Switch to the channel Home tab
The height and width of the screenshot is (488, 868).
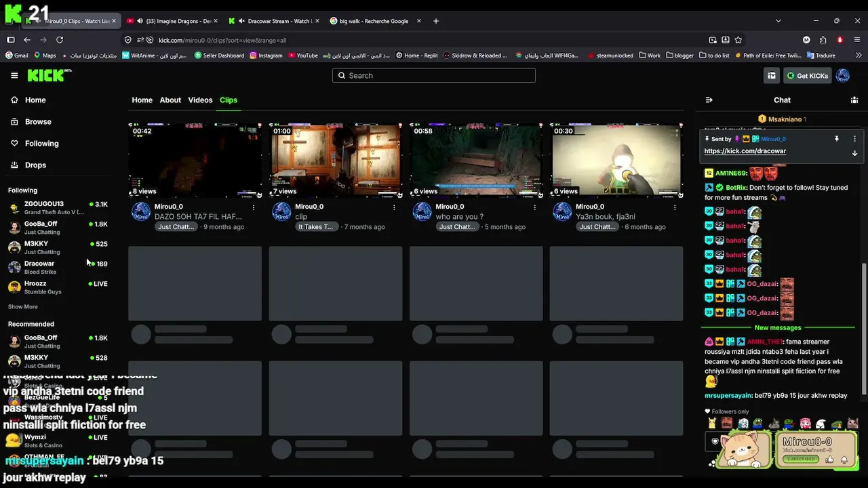click(x=142, y=100)
